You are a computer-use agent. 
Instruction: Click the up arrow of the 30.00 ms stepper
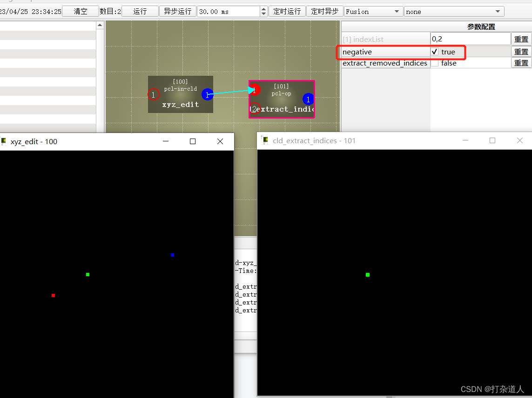click(x=264, y=8)
